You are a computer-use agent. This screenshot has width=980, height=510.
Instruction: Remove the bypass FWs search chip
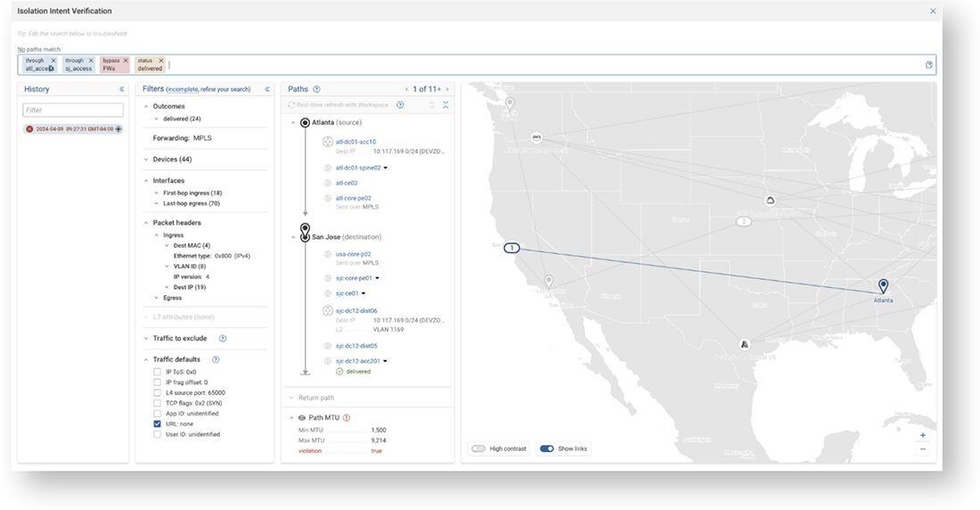pos(125,61)
